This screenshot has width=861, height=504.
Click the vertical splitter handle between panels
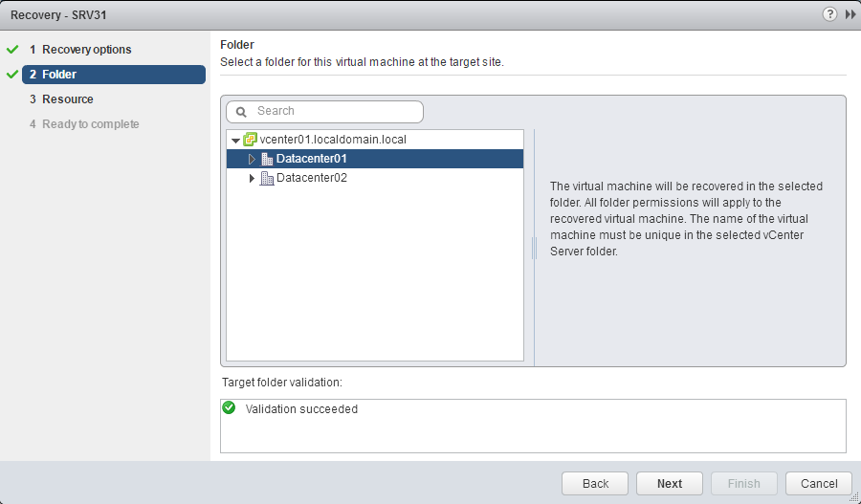coord(534,249)
